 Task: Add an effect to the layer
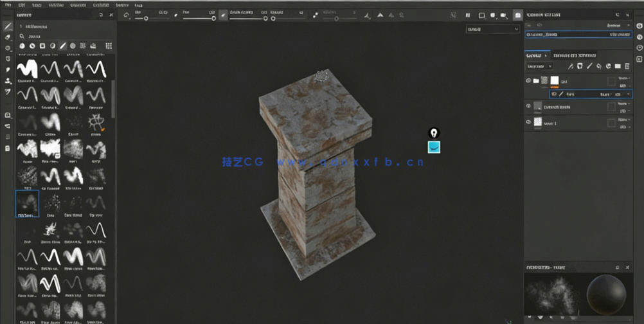coord(571,66)
